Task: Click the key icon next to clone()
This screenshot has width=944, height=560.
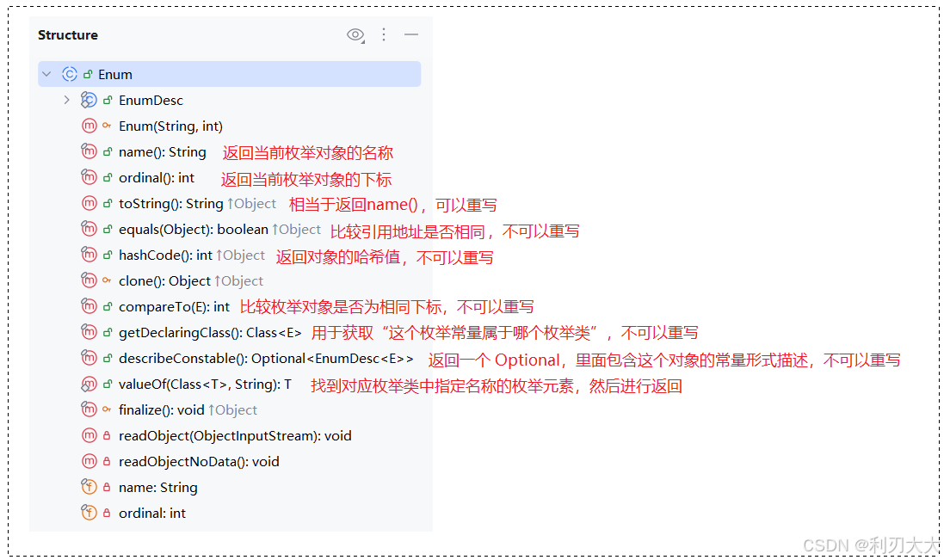Action: point(107,280)
